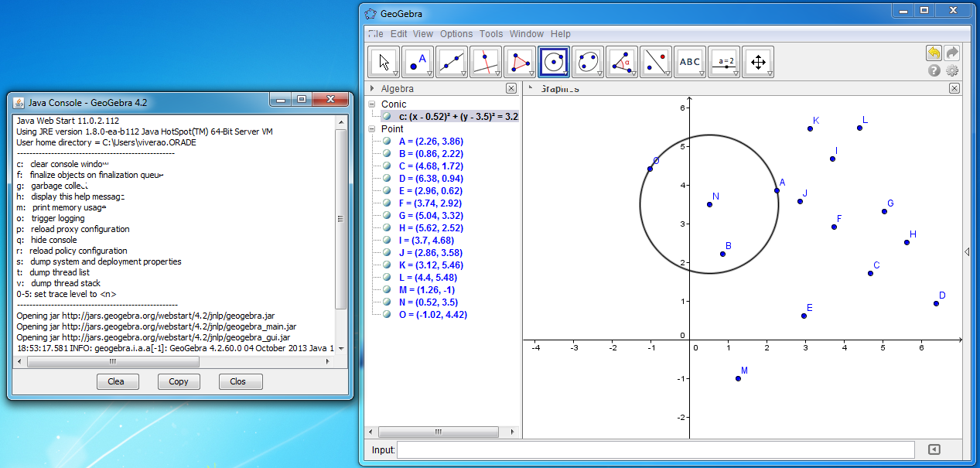
Task: Select the Move arrow tool
Action: tap(384, 63)
